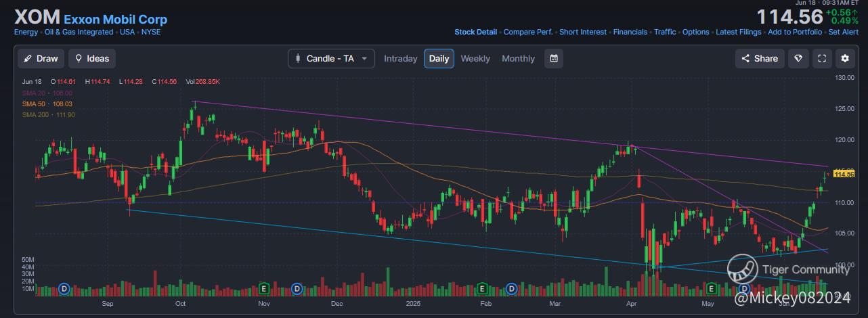Screen dimensions: 868x318
Task: Open the date range calendar icon
Action: tap(554, 58)
